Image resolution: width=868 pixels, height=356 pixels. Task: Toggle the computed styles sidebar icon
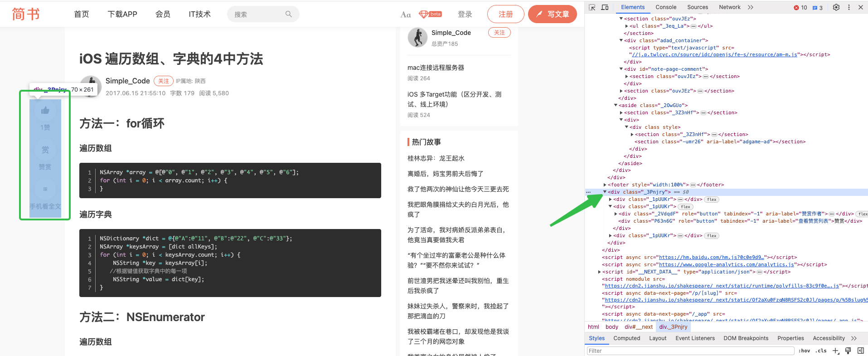pyautogui.click(x=860, y=351)
